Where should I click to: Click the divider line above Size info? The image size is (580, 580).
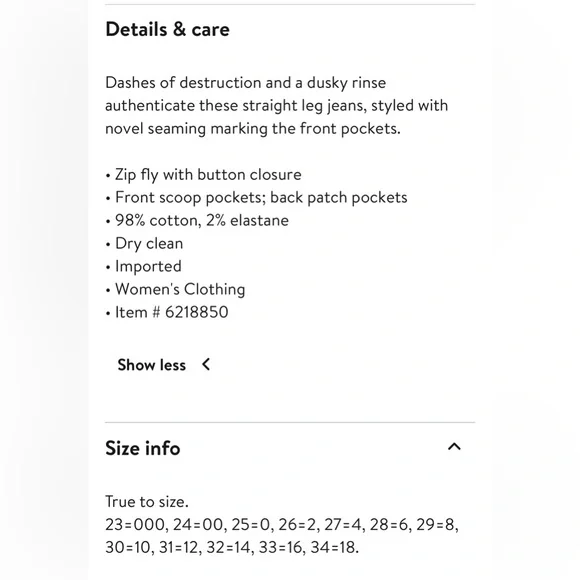point(290,422)
